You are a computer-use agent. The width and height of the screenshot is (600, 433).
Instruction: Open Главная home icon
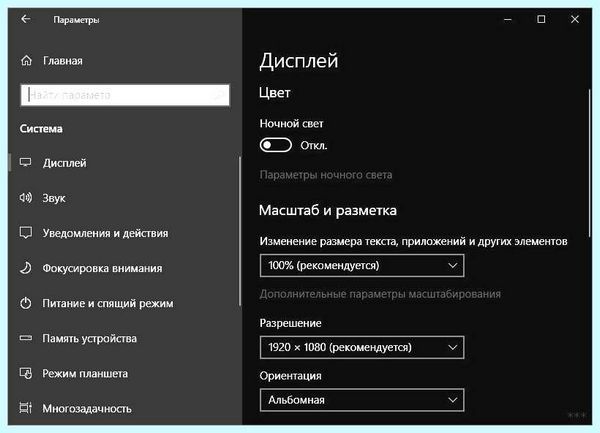[26, 60]
